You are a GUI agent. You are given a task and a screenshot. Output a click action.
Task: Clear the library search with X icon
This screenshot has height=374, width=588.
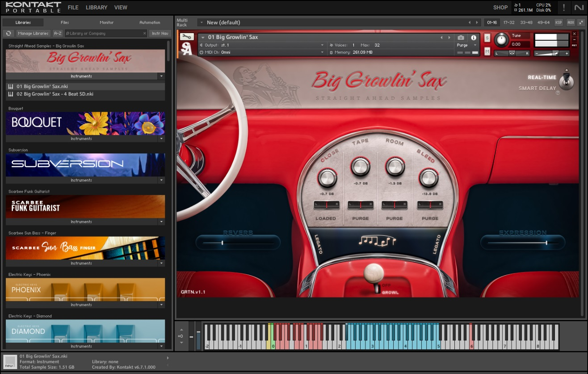144,33
